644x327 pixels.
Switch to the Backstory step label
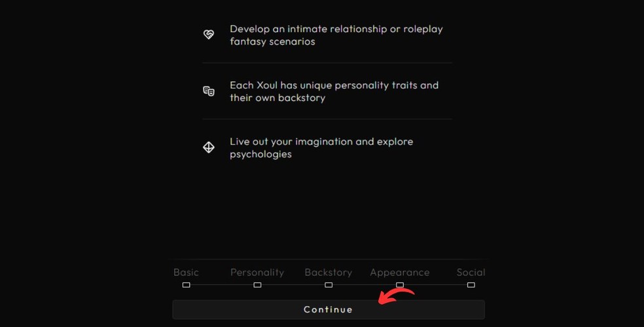pyautogui.click(x=329, y=272)
